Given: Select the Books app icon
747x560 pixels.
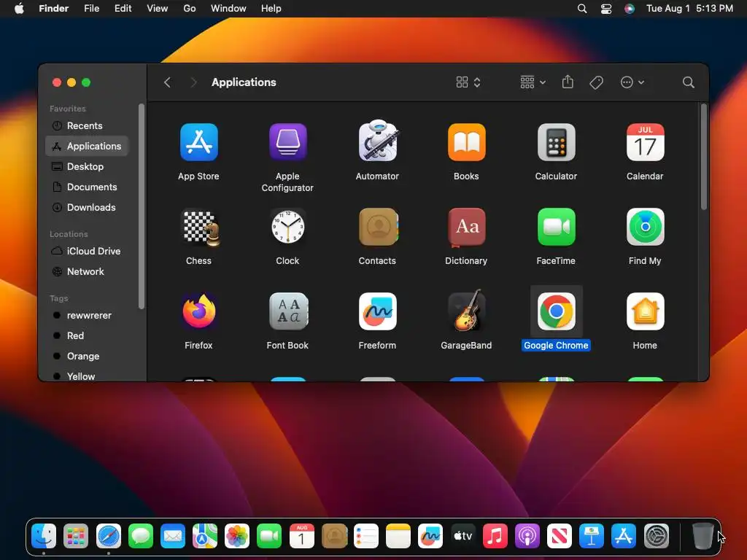Looking at the screenshot, I should click(x=466, y=142).
